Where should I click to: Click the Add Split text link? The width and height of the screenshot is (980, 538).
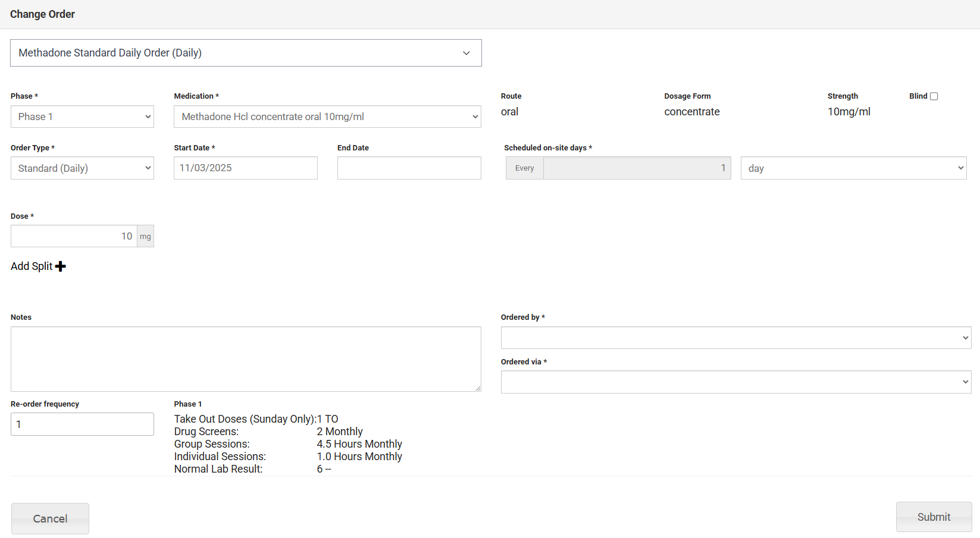[x=32, y=266]
